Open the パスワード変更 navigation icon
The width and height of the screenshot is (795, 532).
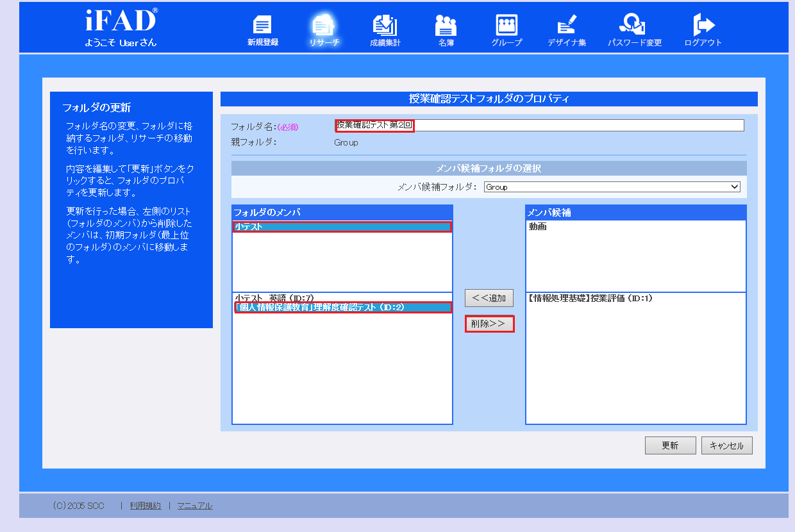pyautogui.click(x=635, y=31)
